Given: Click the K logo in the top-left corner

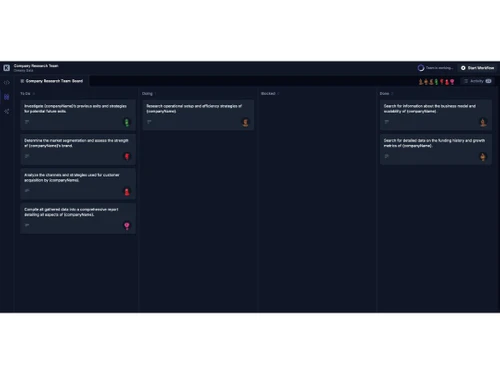Looking at the screenshot, I should (6, 68).
